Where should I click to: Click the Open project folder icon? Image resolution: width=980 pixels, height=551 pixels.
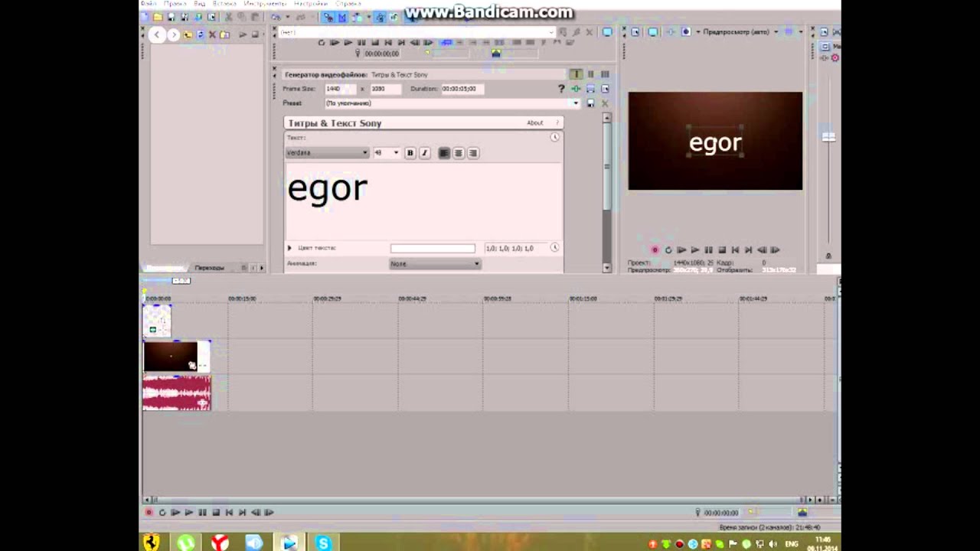[158, 17]
